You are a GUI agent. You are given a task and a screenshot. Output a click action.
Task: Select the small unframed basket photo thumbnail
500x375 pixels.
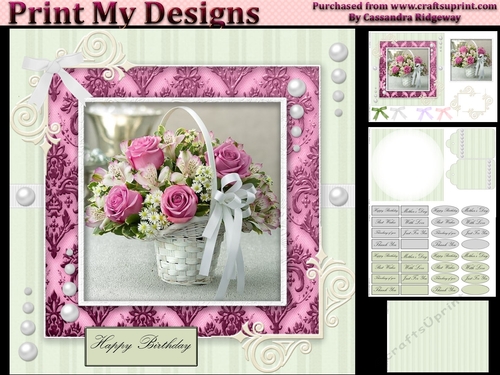click(x=471, y=60)
